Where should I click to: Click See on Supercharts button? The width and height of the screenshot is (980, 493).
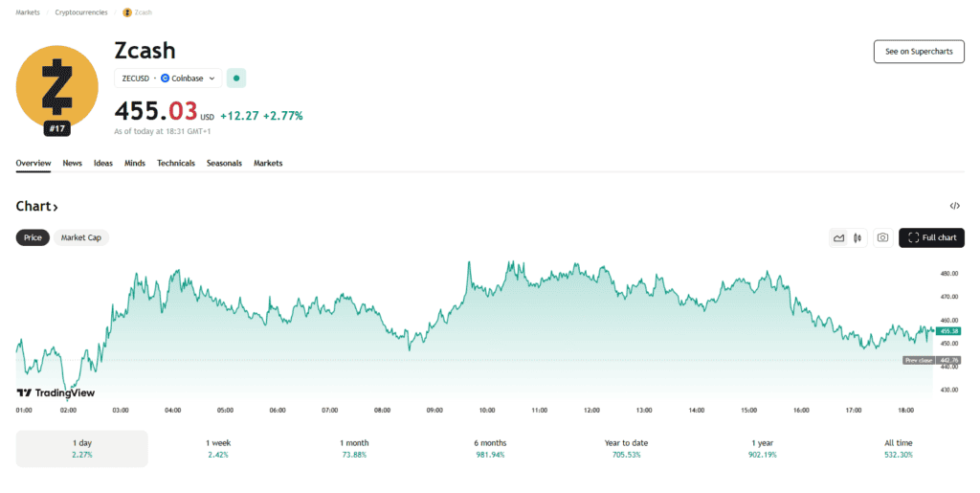[919, 52]
